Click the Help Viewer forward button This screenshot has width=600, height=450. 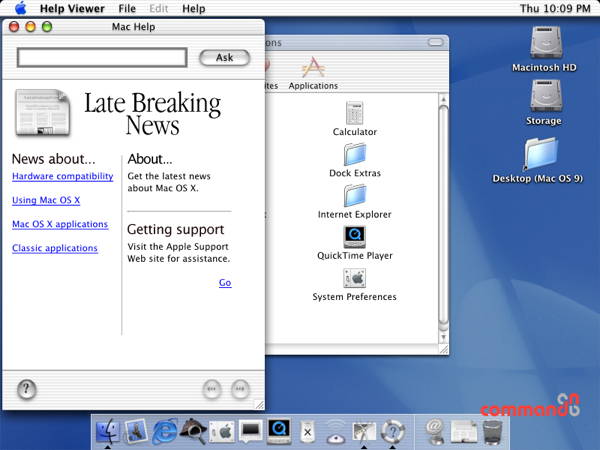(x=240, y=389)
